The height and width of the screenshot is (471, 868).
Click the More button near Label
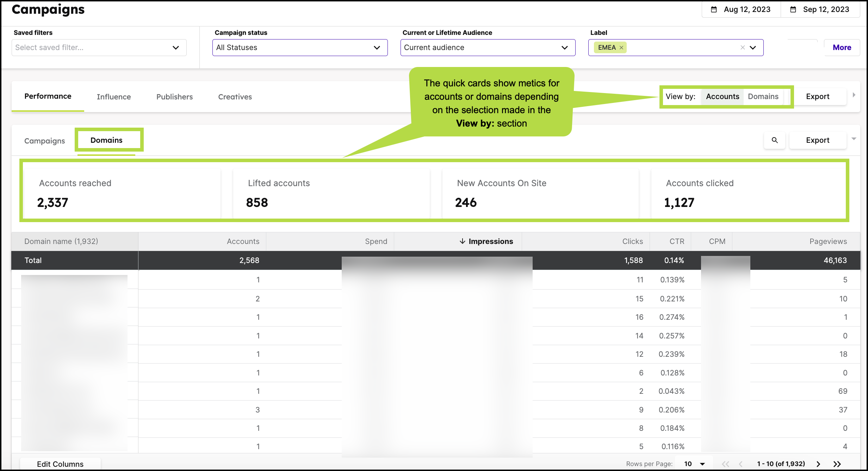(x=842, y=47)
